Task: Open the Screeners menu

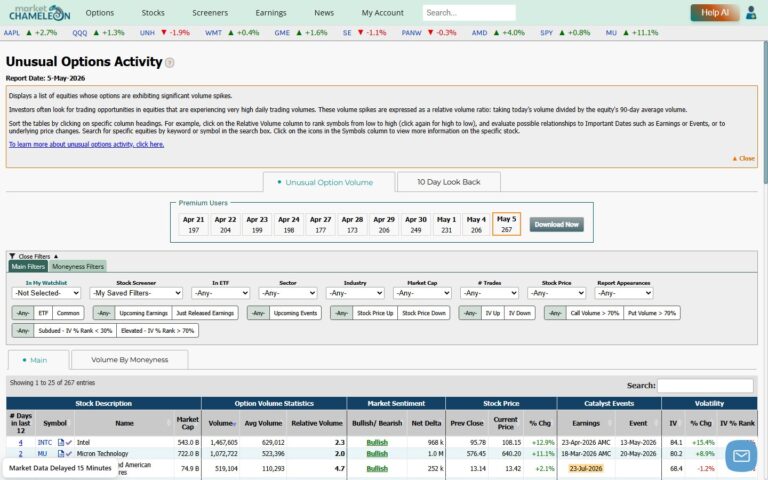Action: point(210,13)
